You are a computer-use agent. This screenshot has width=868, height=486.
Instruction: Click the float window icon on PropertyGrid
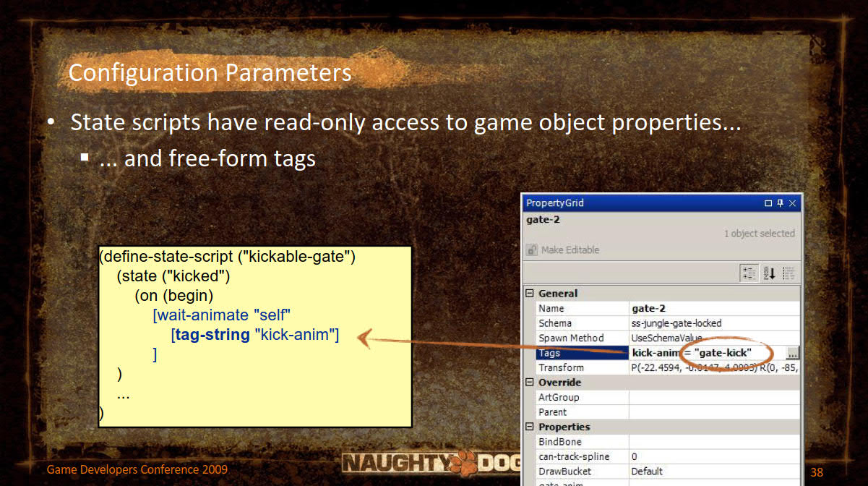click(x=768, y=203)
